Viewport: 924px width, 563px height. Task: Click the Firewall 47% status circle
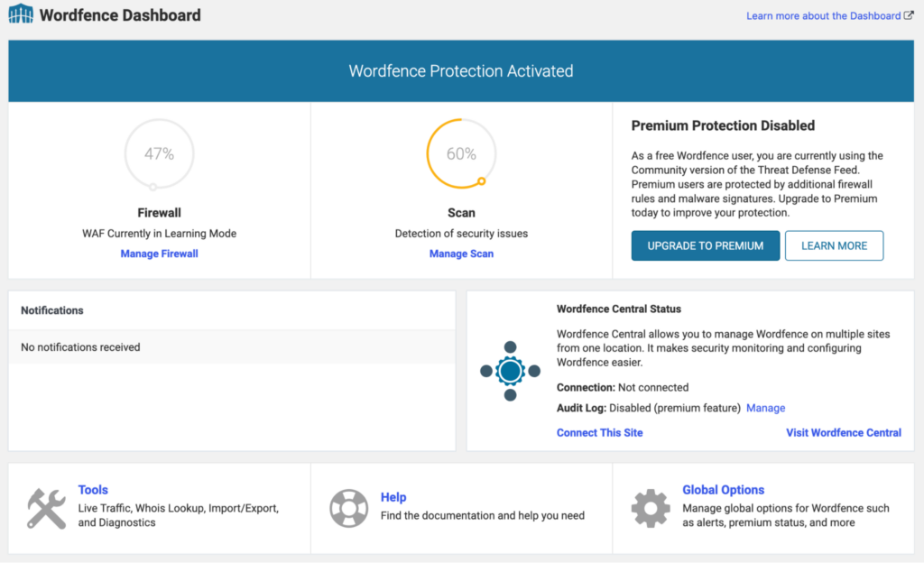click(x=159, y=154)
